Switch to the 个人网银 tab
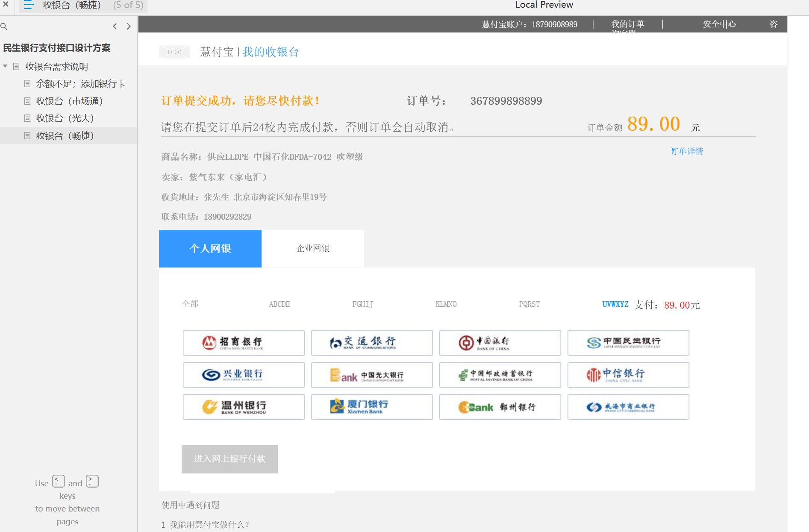The width and height of the screenshot is (809, 532). pyautogui.click(x=210, y=249)
